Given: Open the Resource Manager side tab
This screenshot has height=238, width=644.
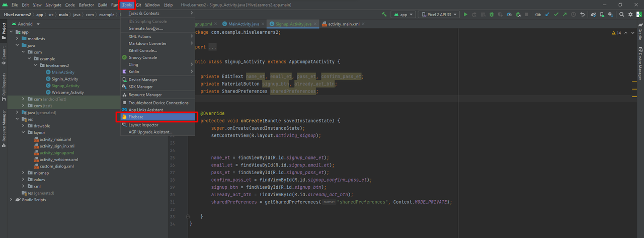Looking at the screenshot, I should (4, 128).
